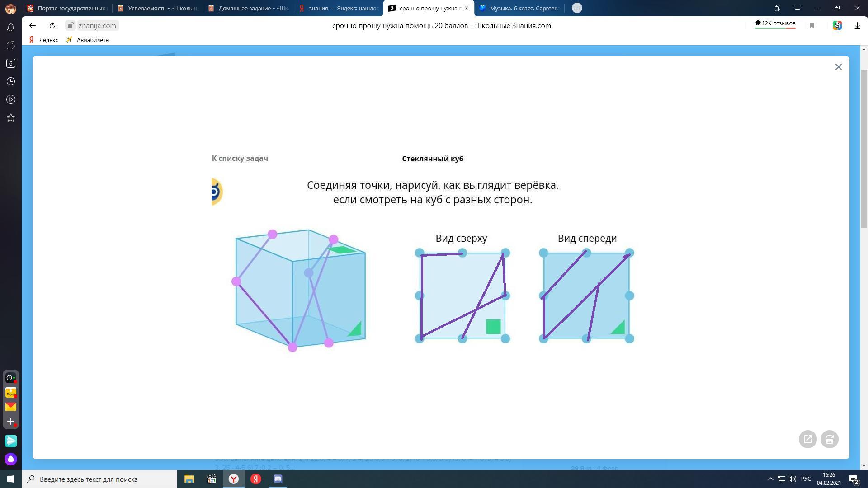Open browser hamburger menu
The image size is (868, 488).
click(x=797, y=8)
